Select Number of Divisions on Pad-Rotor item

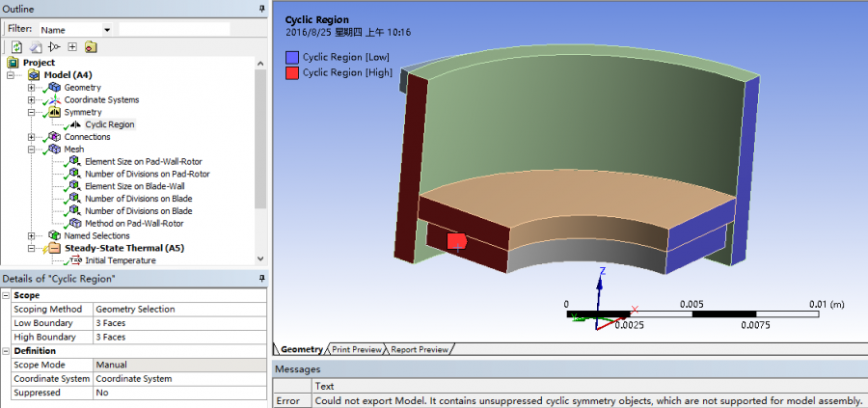(x=148, y=174)
